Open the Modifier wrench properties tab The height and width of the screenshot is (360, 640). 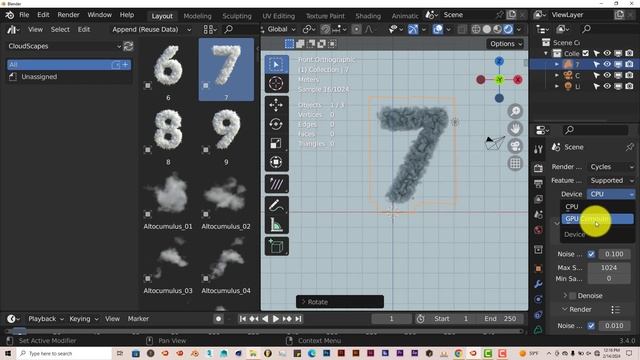click(538, 284)
